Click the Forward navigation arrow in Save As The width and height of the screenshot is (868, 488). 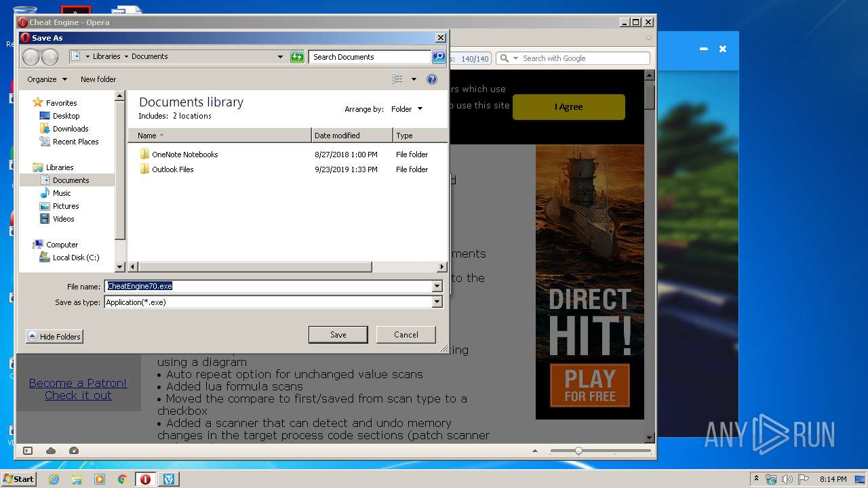pos(50,57)
